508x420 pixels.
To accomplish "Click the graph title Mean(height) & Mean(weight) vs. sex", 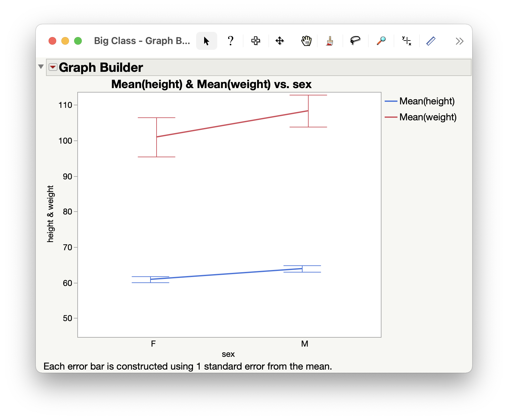I will pyautogui.click(x=211, y=84).
